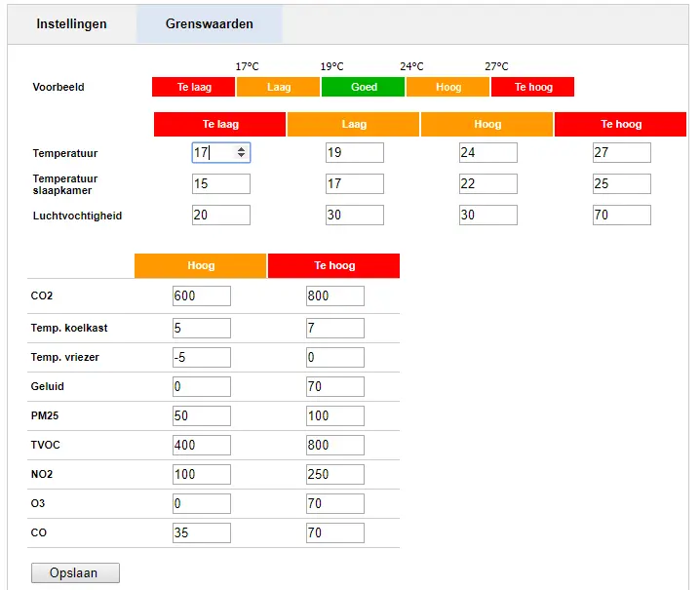
Task: Switch to the Grenswaarden tab
Action: click(209, 23)
